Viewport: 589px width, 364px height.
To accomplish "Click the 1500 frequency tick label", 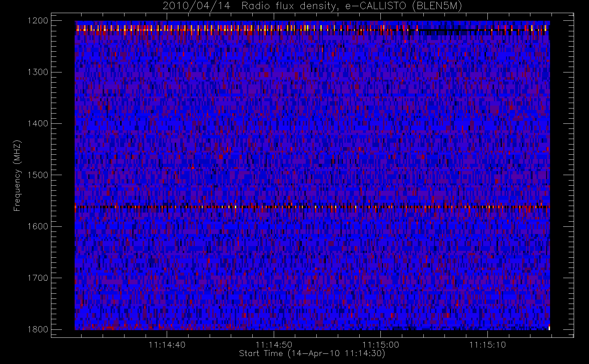I will click(x=38, y=175).
